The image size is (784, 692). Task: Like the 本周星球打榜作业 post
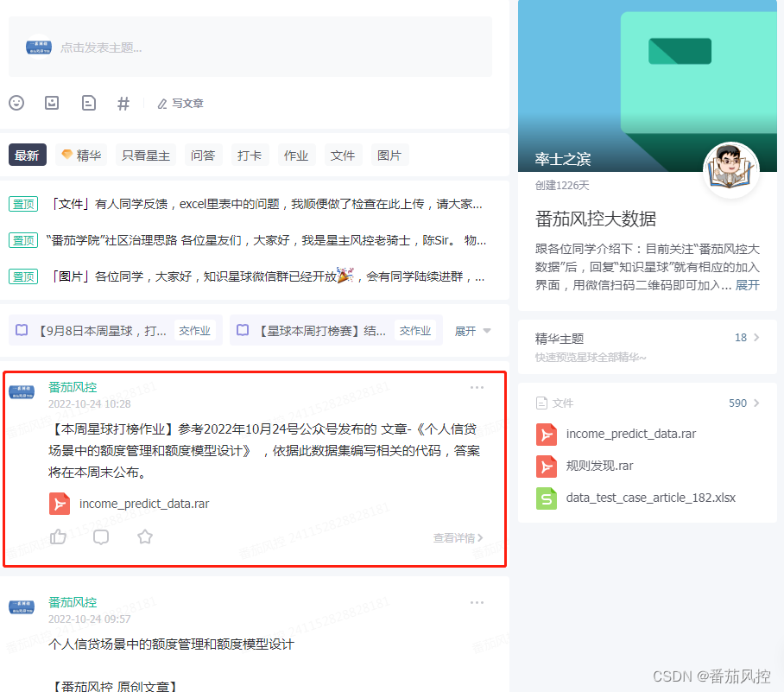click(58, 536)
